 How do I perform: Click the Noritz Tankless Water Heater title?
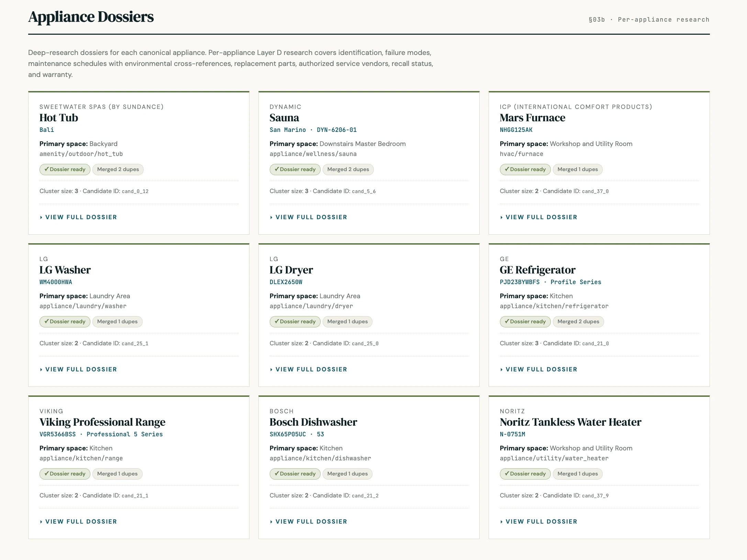click(570, 422)
